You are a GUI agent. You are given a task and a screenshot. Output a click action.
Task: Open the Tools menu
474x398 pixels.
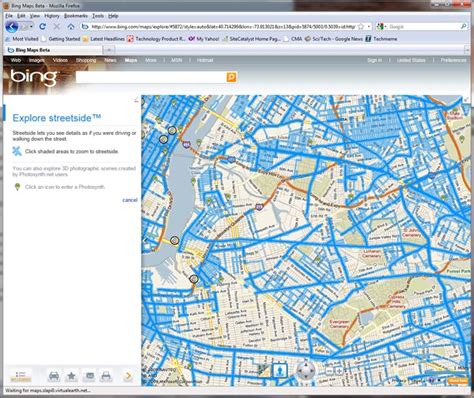[98, 16]
